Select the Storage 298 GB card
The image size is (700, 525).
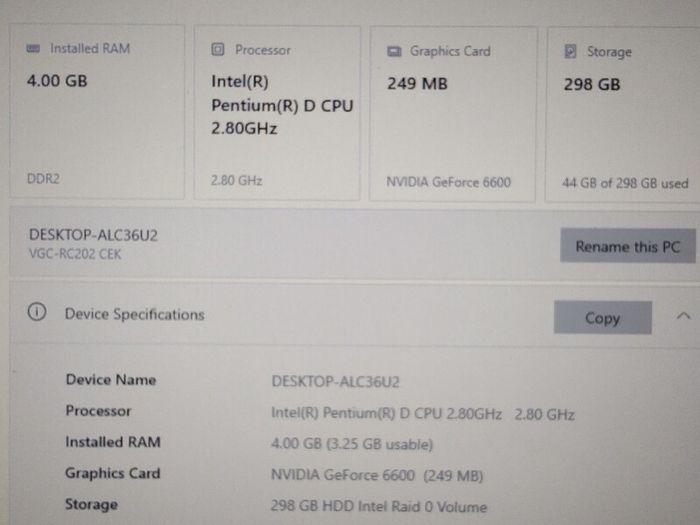(x=623, y=115)
